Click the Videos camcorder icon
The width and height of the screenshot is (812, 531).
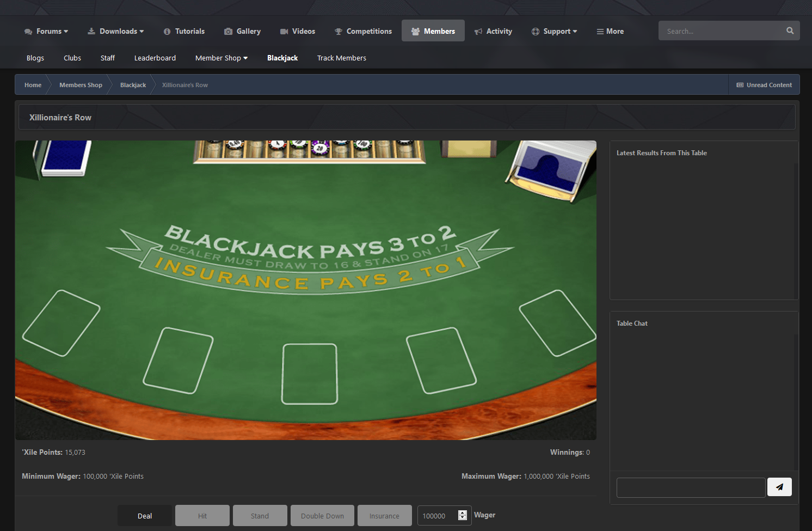pos(284,32)
